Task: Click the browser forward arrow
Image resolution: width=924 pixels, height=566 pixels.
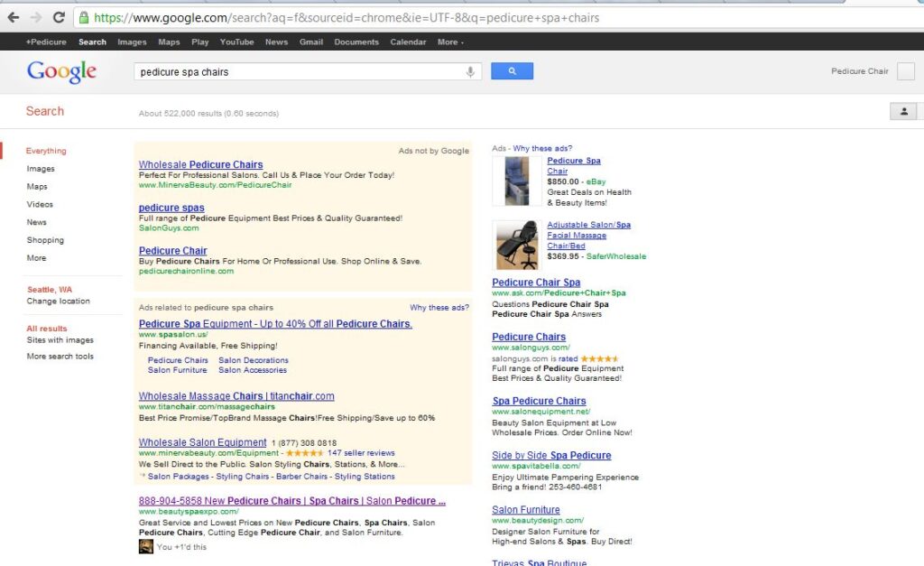Action: pos(35,17)
